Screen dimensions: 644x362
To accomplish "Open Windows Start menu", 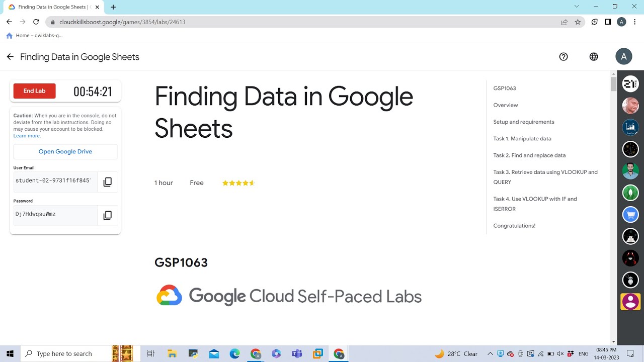I will [x=10, y=353].
